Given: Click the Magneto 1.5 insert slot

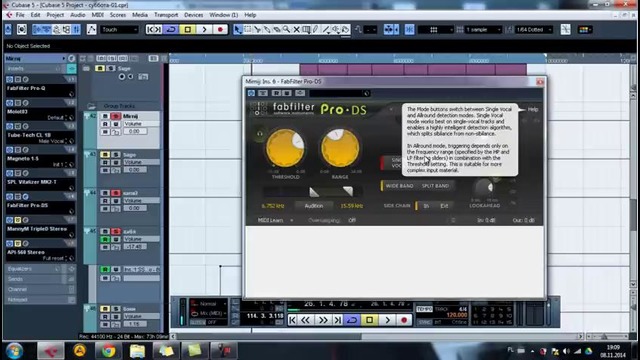Looking at the screenshot, I should tap(40, 160).
